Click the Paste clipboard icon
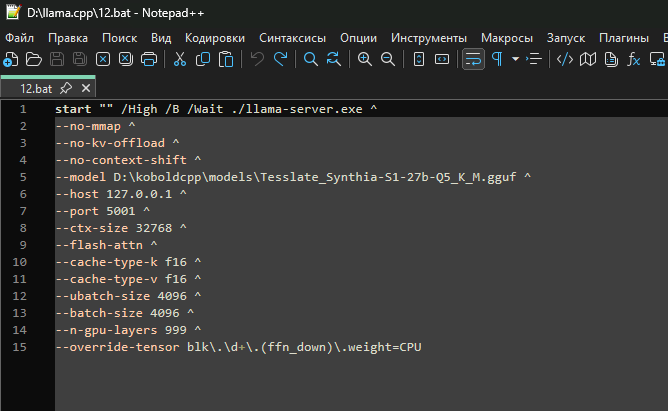Image resolution: width=668 pixels, height=411 pixels. pyautogui.click(x=226, y=59)
